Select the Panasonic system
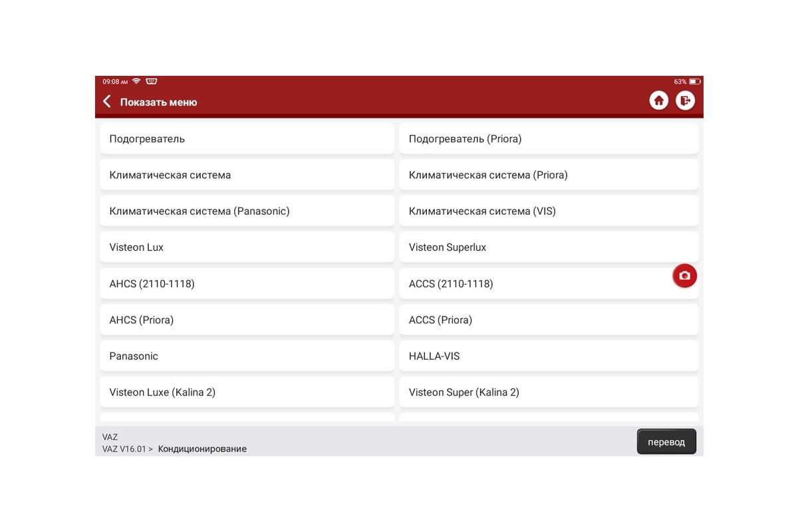The height and width of the screenshot is (532, 798). coord(247,356)
